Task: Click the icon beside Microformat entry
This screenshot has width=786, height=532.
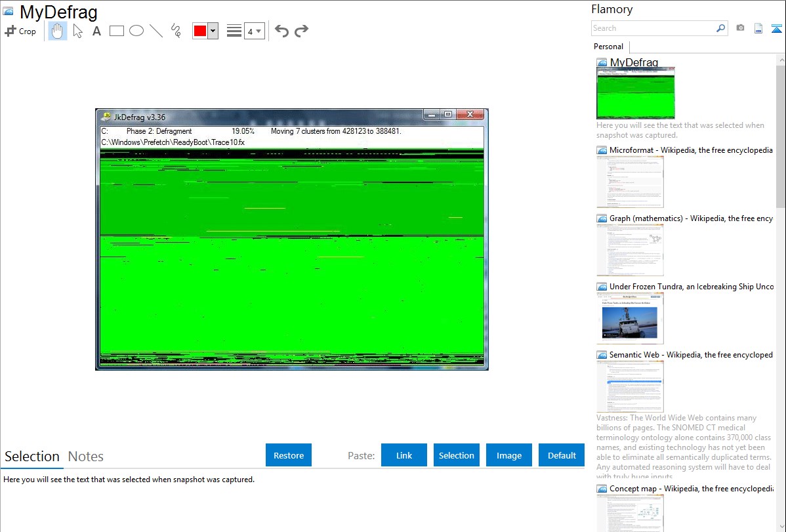Action: (x=602, y=150)
